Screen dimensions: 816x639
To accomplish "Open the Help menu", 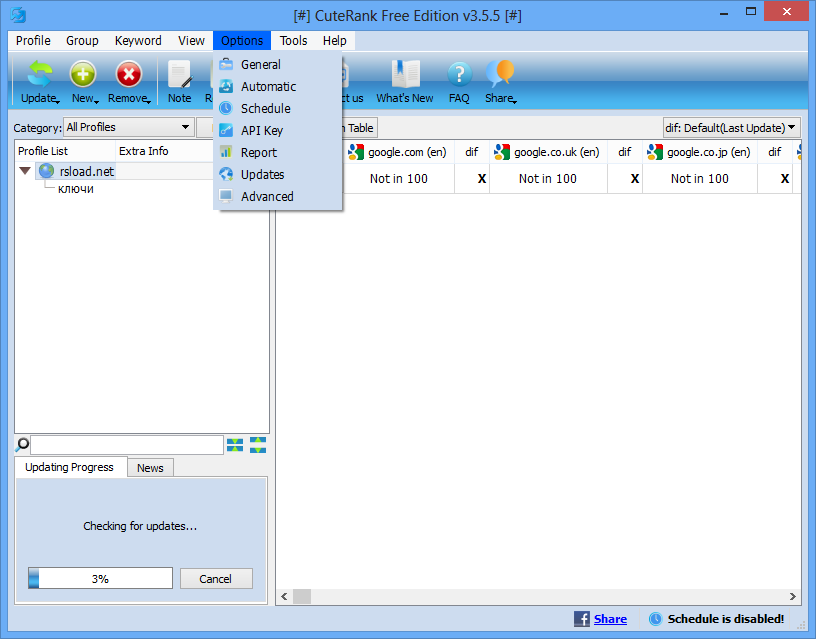I will (x=335, y=41).
